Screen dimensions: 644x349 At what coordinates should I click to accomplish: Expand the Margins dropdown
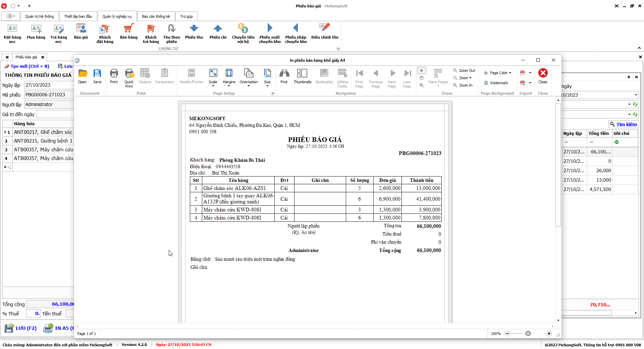pos(229,78)
